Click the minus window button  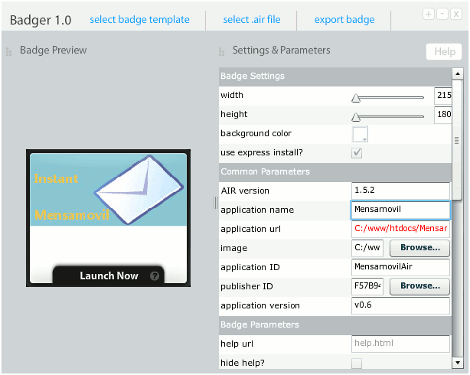(x=442, y=14)
